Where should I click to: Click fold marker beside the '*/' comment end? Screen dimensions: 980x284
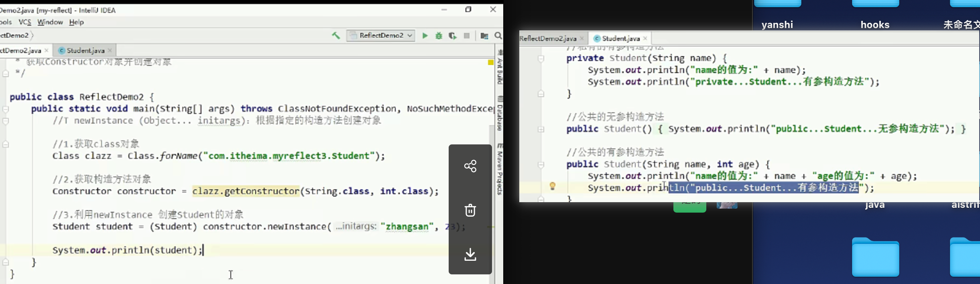pyautogui.click(x=6, y=73)
